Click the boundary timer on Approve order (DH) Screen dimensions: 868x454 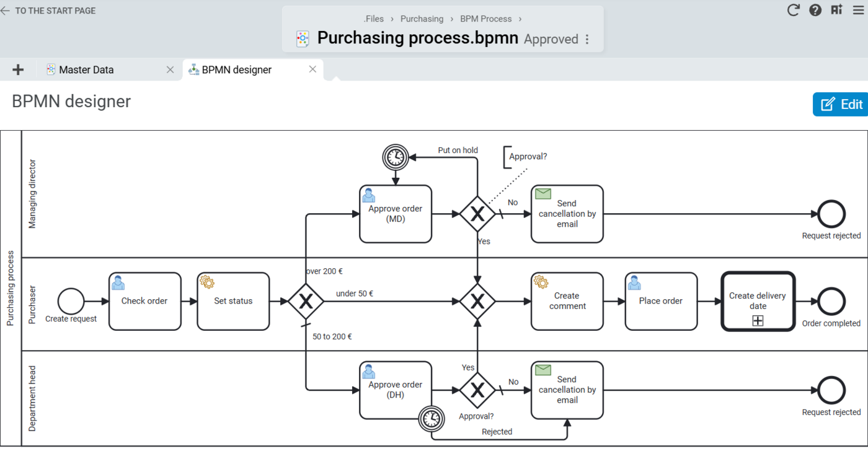(x=432, y=419)
